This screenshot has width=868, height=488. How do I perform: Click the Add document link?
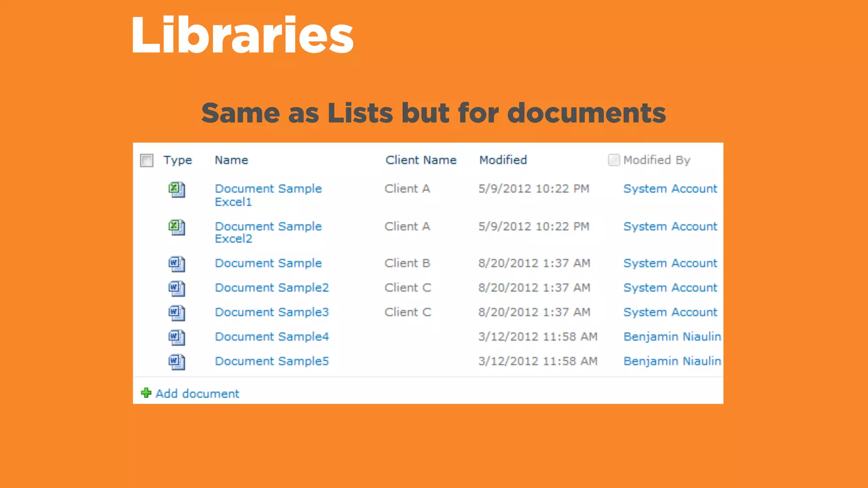pyautogui.click(x=198, y=394)
